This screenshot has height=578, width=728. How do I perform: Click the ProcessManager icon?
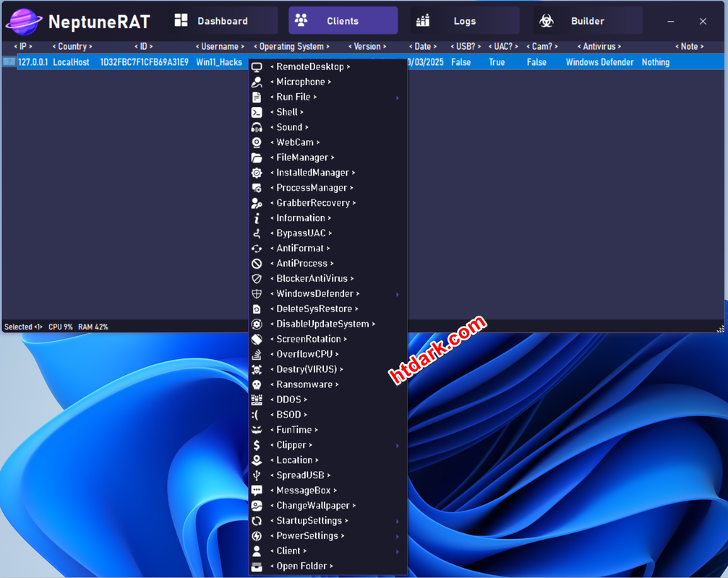(257, 188)
